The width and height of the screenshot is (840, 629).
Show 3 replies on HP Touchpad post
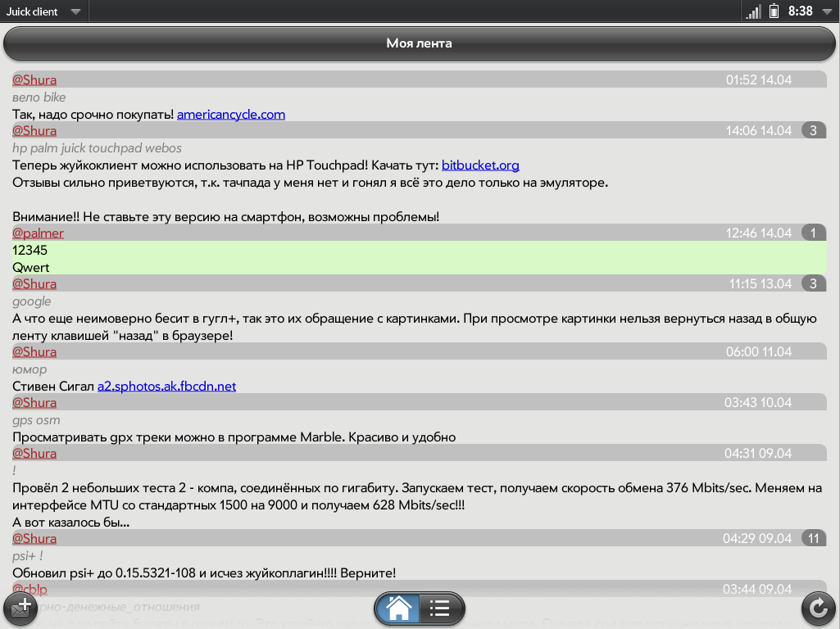[x=813, y=131]
